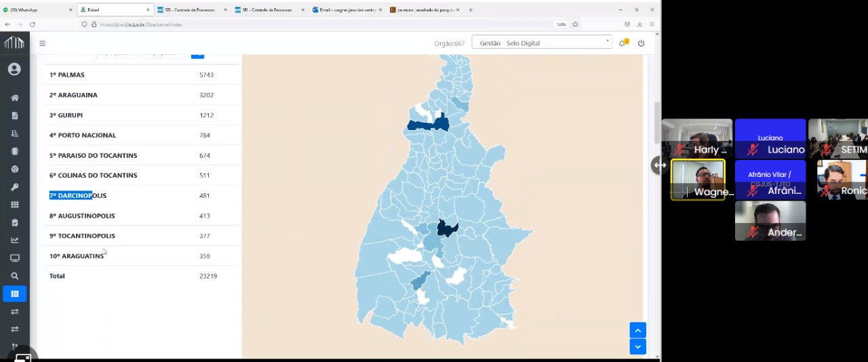Screen dimensions: 868x362
Task: Click the scroll-up arrow button on map
Action: 637,330
